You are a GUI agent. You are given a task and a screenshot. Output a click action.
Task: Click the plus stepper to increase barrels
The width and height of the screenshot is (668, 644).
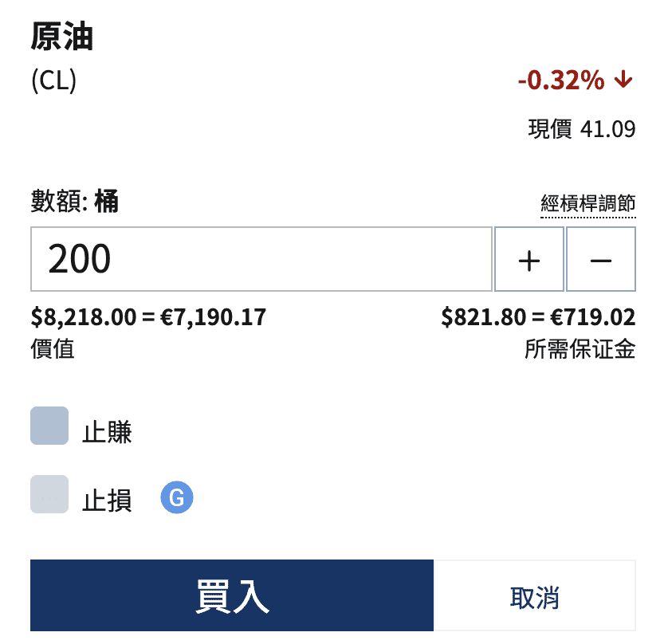pyautogui.click(x=529, y=259)
